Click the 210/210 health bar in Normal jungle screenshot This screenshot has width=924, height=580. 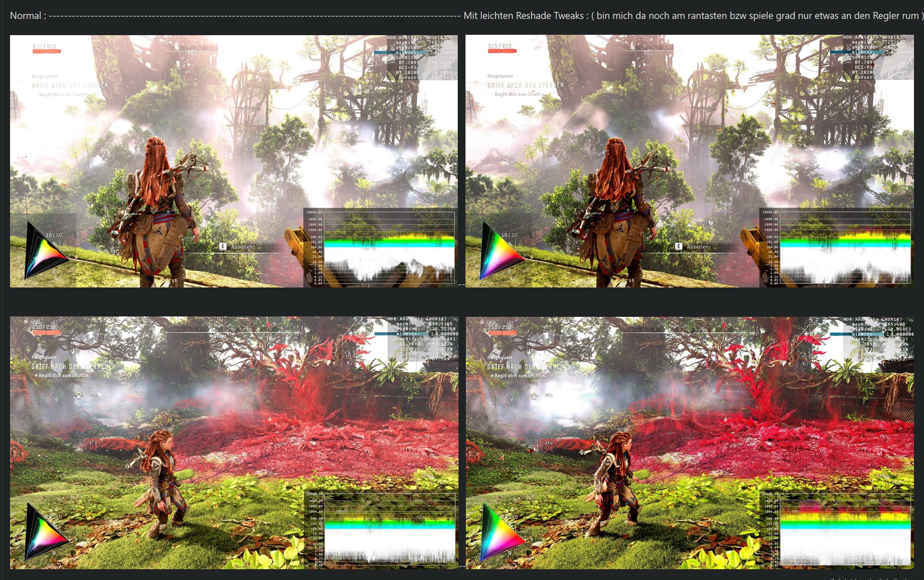pyautogui.click(x=46, y=48)
